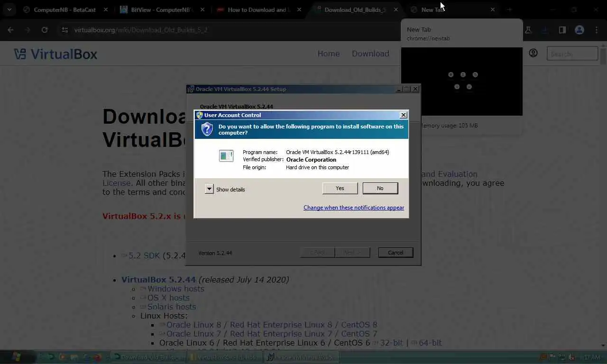Click the UAC shield icon in banner
The width and height of the screenshot is (607, 364).
[207, 129]
